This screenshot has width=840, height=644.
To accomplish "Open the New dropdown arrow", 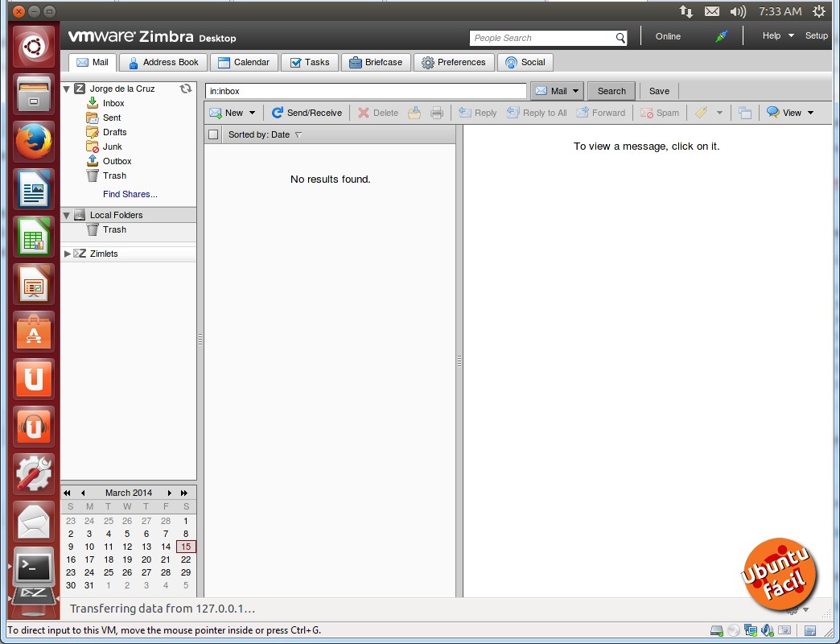I will 253,113.
